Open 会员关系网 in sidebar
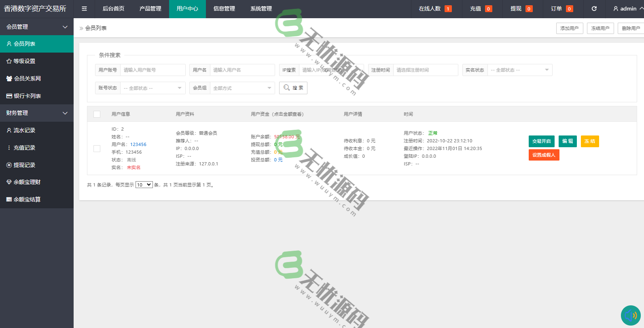 tap(37, 78)
